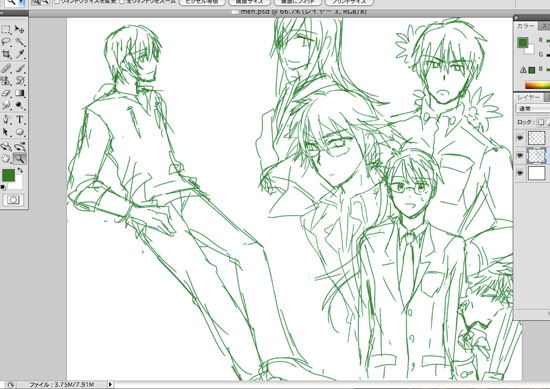Adjust the B channel slider
This screenshot has height=389, width=550.
pos(548,69)
